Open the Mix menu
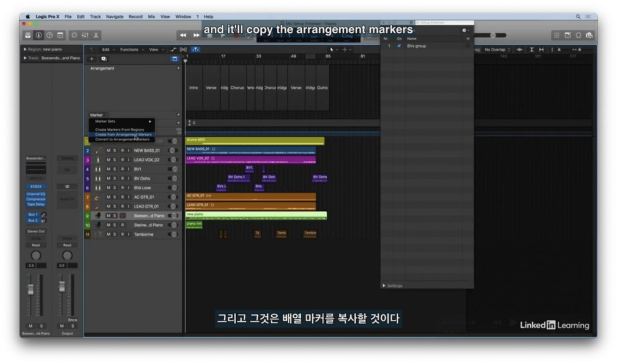This screenshot has height=364, width=617. 151,16
